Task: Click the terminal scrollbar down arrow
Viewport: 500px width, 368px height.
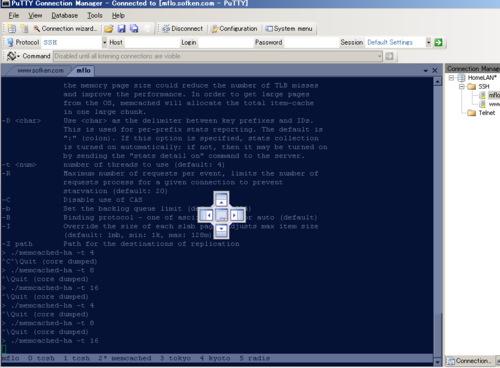Action: click(438, 361)
